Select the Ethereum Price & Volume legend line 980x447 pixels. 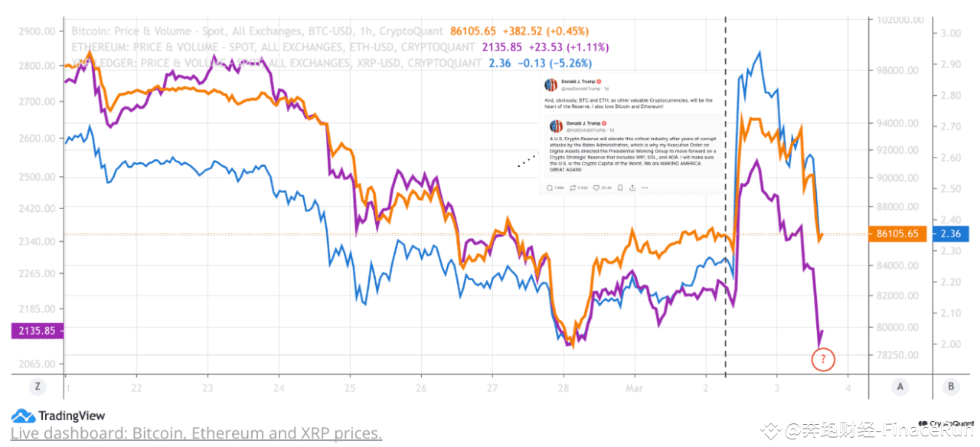click(339, 47)
